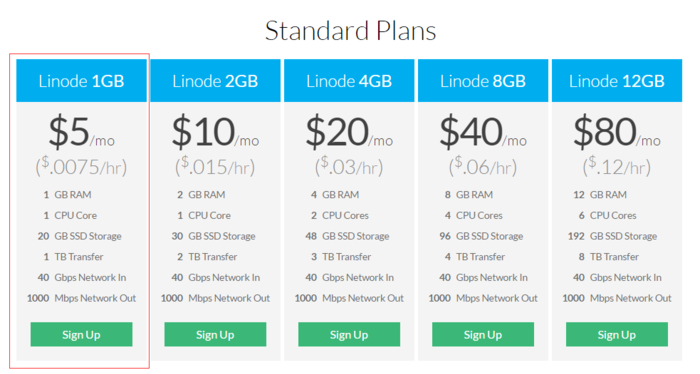Viewport: 700px width, 374px height.
Task: Click Sign Up under Linode 2GB plan
Action: 215,334
